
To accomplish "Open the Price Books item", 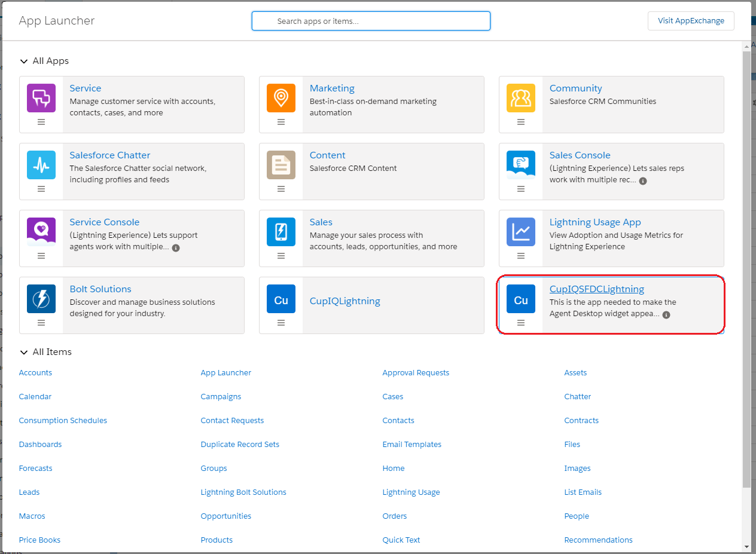I will coord(39,540).
